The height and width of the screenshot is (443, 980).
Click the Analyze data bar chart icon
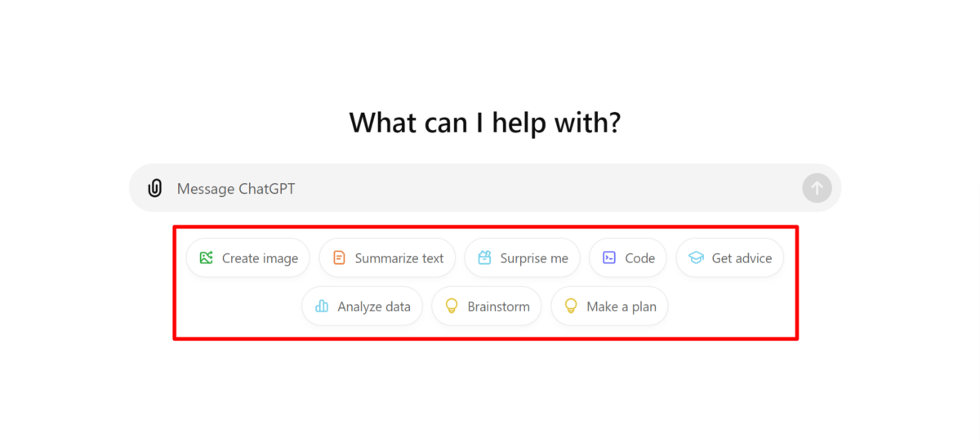322,307
